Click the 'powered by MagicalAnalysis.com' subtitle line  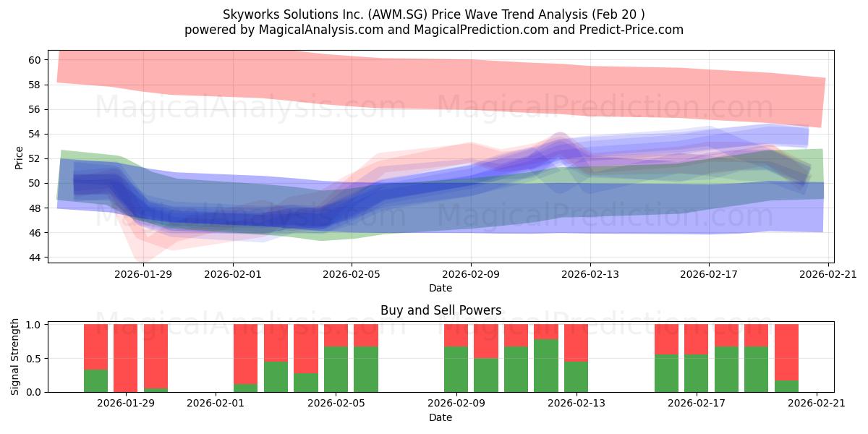pyautogui.click(x=433, y=30)
